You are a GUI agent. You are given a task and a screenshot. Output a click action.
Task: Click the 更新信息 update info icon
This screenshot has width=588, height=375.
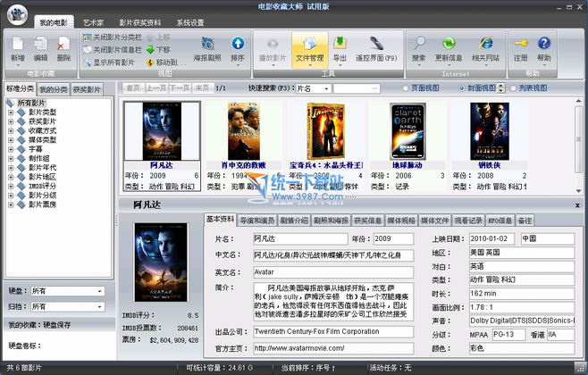click(x=449, y=45)
